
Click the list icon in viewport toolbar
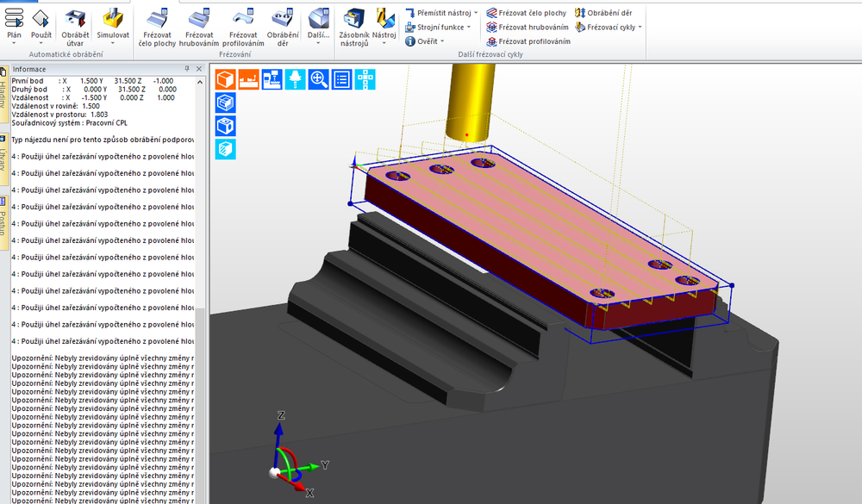(x=341, y=79)
